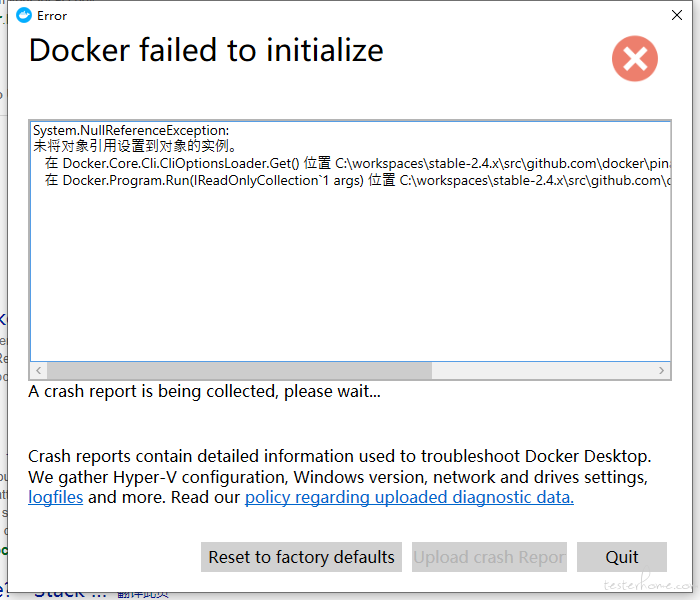
Task: Click the horizontal scrollbar left arrow
Action: (x=39, y=371)
